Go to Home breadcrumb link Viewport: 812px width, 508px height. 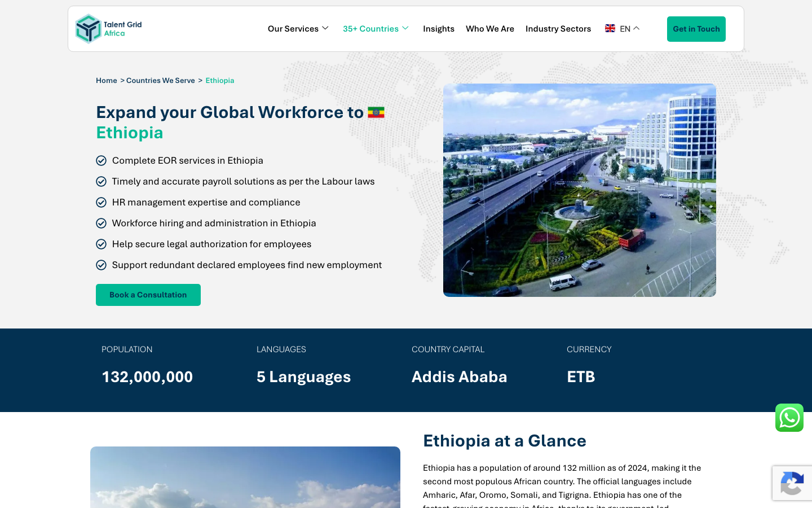click(107, 80)
